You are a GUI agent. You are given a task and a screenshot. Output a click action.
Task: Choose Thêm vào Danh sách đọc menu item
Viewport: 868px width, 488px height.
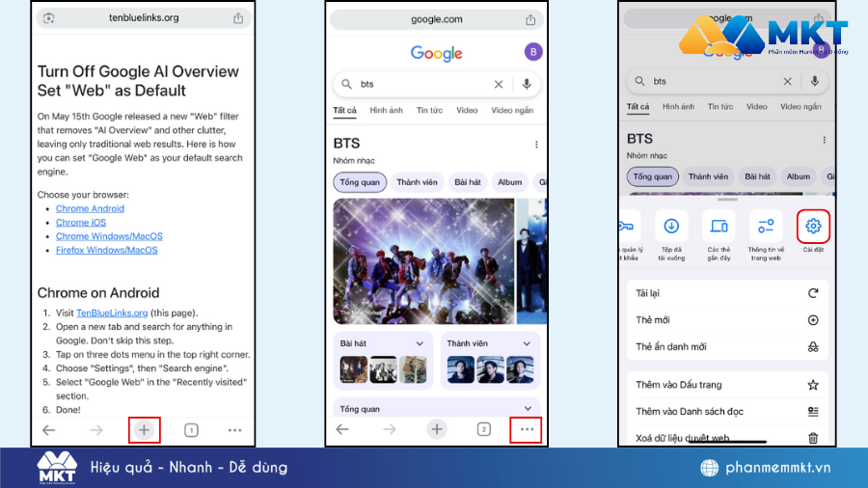[x=727, y=411]
